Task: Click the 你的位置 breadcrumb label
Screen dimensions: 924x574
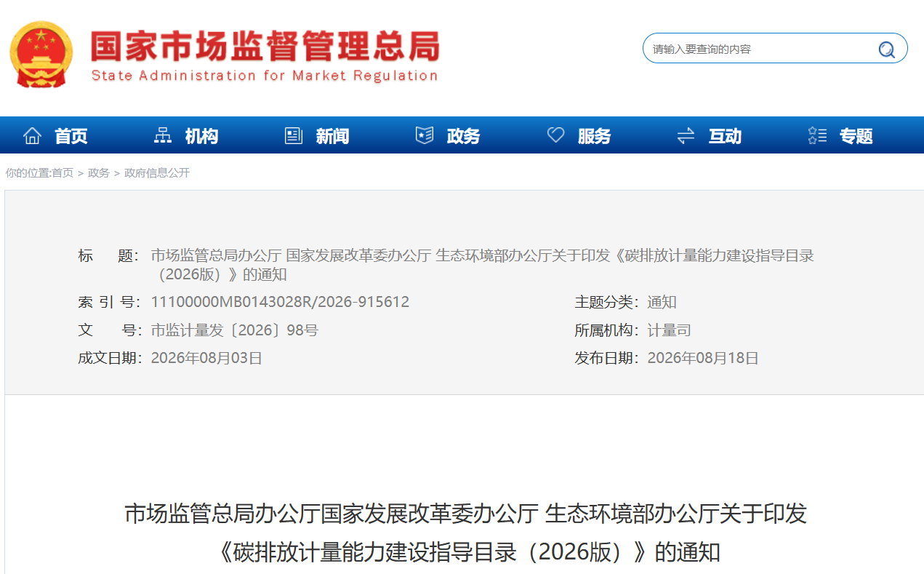Action: tap(28, 173)
